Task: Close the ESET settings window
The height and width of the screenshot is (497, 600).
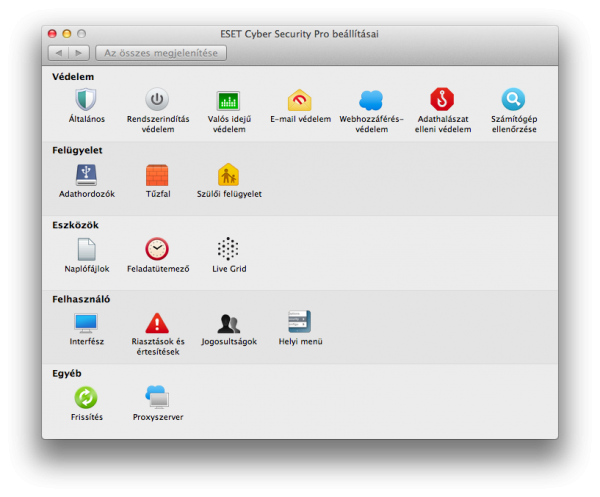Action: tap(52, 34)
